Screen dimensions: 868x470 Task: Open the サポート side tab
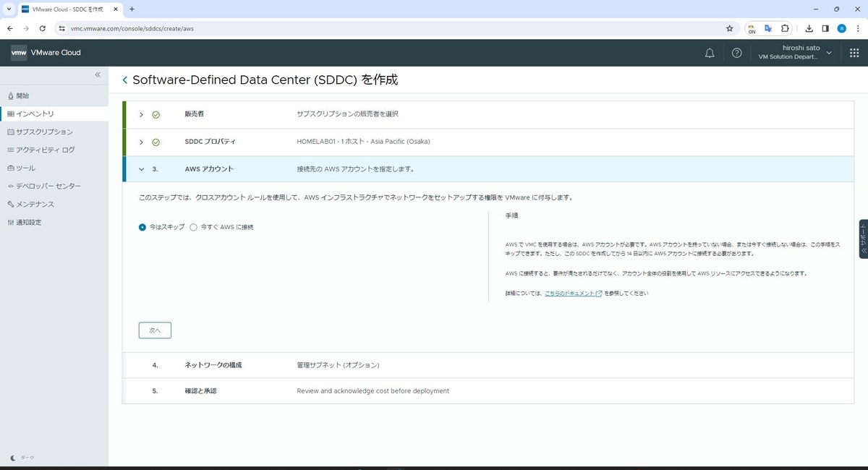pyautogui.click(x=863, y=239)
